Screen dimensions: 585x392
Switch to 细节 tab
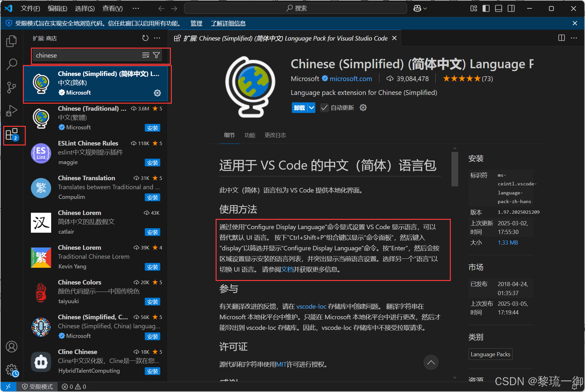229,135
